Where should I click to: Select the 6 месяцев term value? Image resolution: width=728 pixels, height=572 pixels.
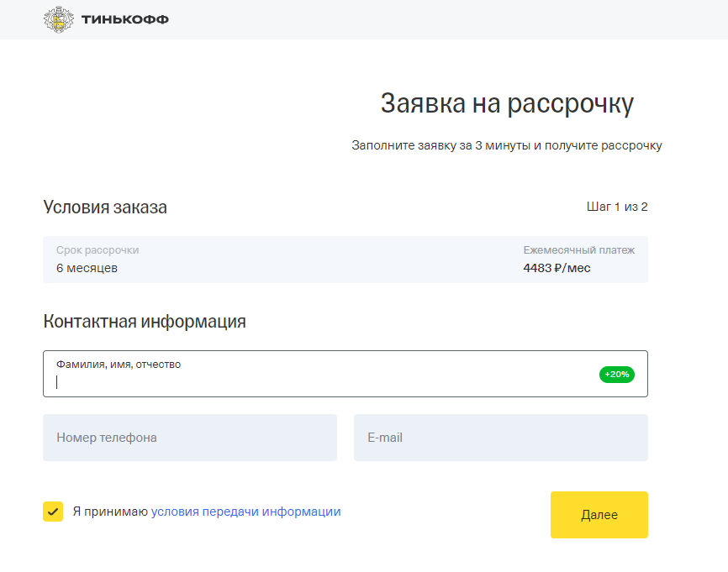click(x=87, y=268)
